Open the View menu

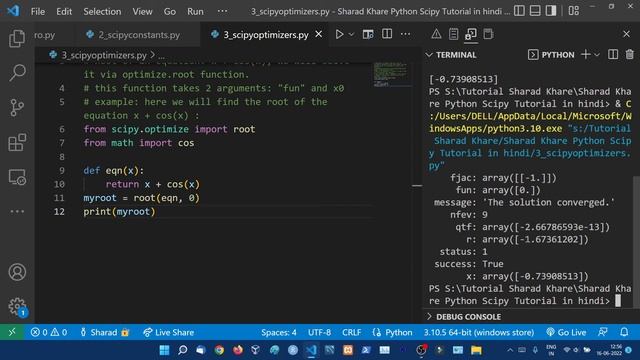coord(142,11)
